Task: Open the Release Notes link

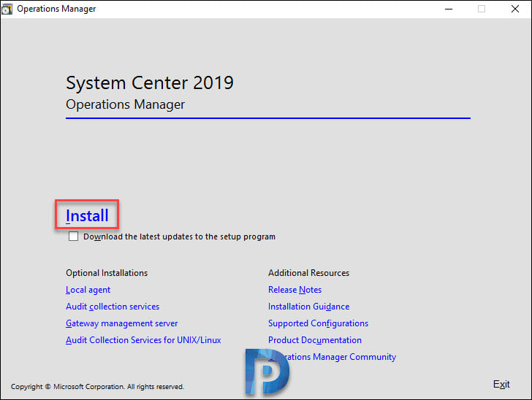Action: [294, 290]
